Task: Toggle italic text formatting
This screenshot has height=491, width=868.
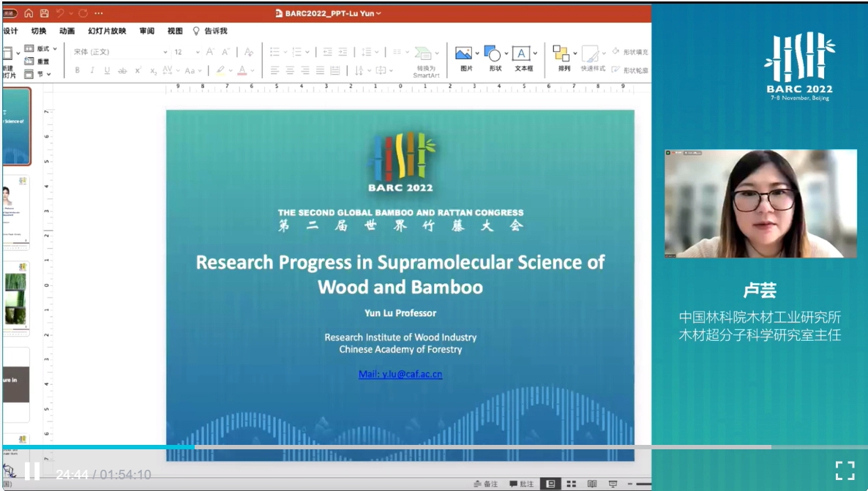Action: pos(92,71)
